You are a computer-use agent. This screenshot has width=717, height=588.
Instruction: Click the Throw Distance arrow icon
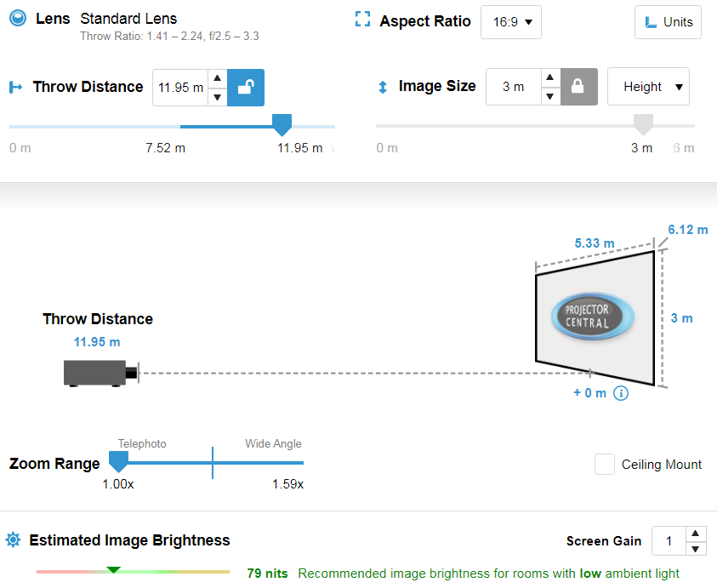coord(15,87)
